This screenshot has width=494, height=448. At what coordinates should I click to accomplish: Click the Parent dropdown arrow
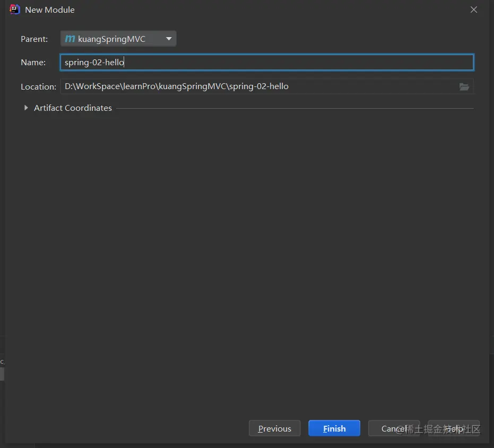[169, 39]
